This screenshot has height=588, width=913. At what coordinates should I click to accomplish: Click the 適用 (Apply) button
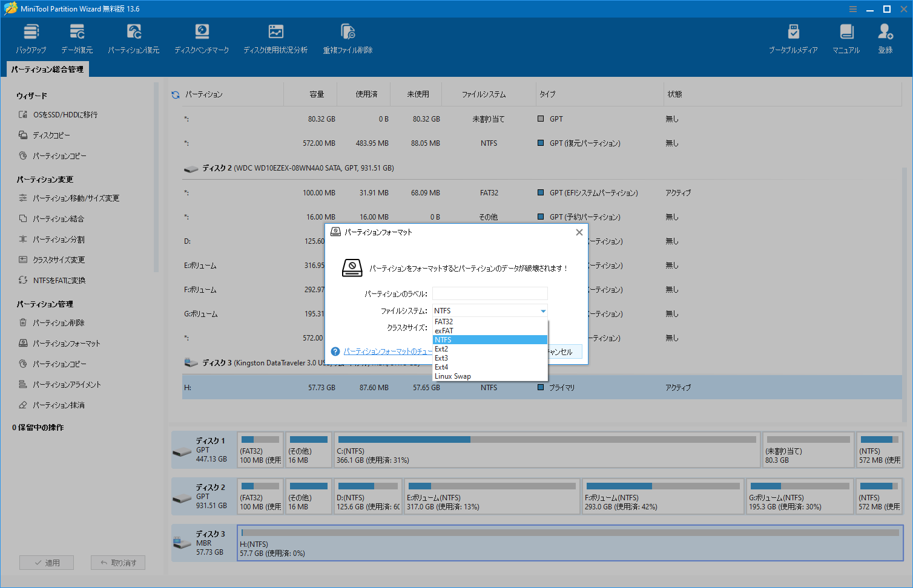click(x=47, y=562)
